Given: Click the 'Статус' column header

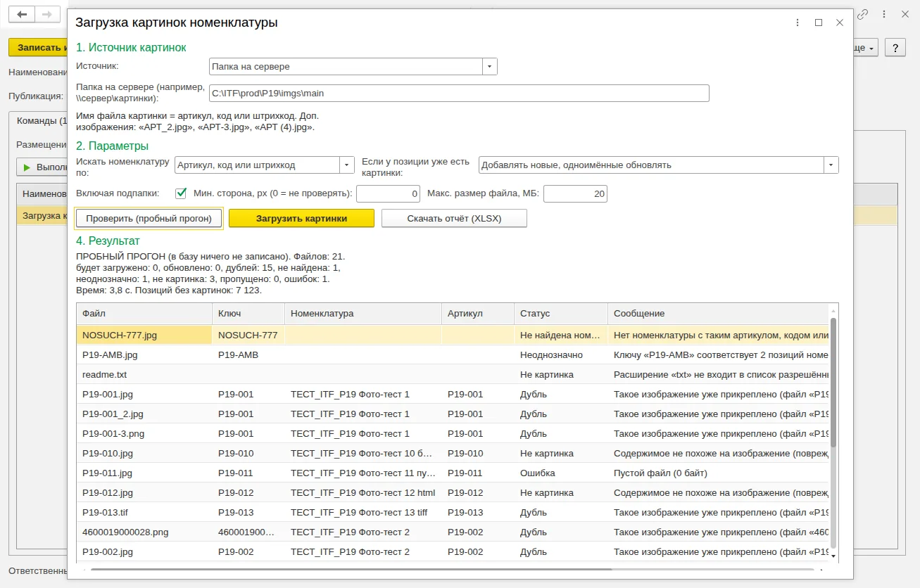Looking at the screenshot, I should pyautogui.click(x=561, y=314).
